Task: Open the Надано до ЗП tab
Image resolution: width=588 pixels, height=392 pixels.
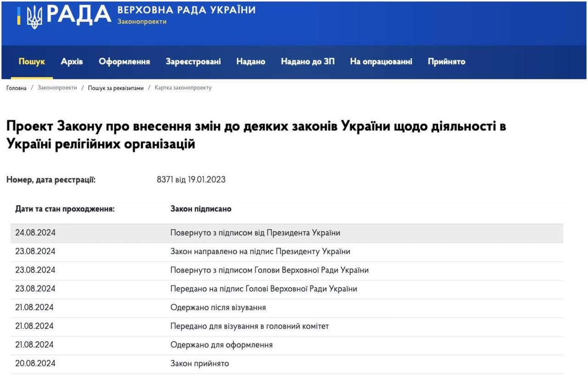Action: click(307, 62)
